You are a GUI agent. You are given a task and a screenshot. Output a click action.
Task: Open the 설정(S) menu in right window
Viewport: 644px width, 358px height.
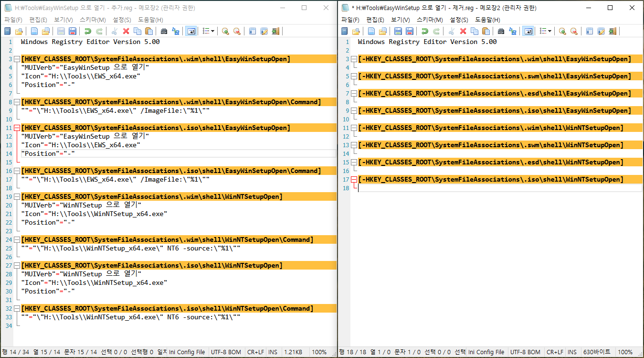point(459,20)
